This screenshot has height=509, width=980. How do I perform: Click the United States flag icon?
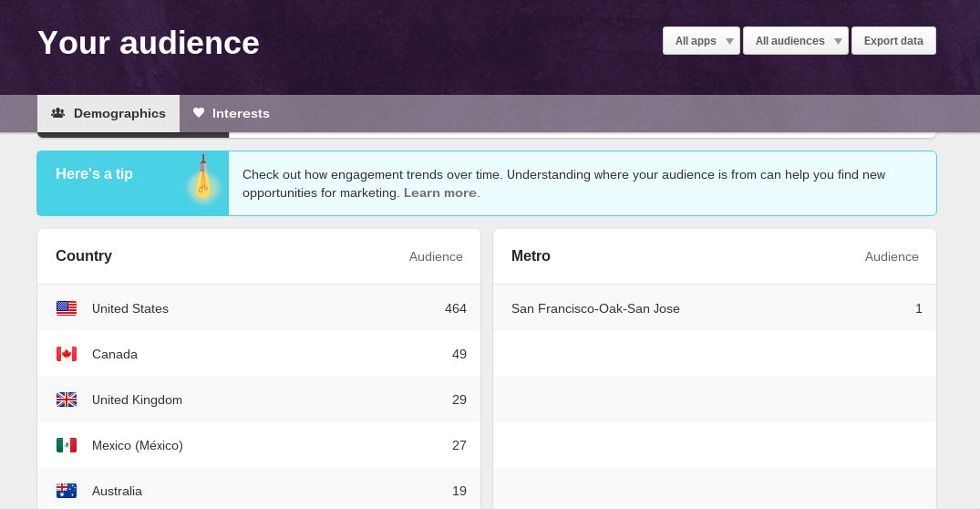click(x=67, y=308)
